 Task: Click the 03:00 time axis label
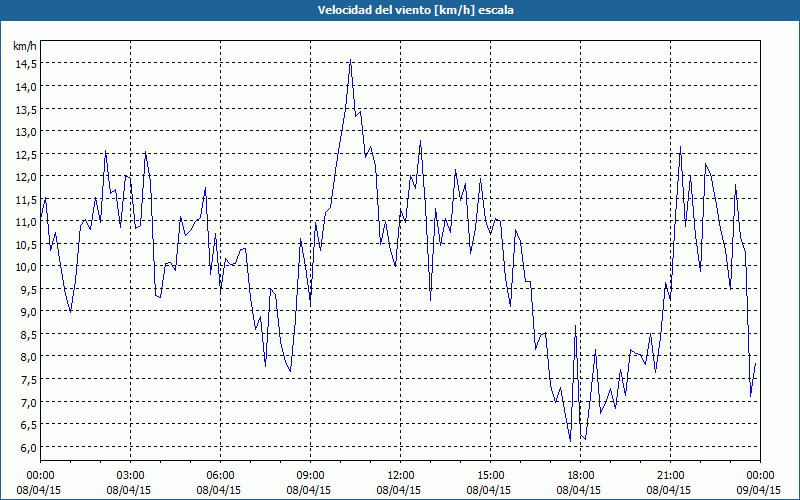tap(131, 476)
